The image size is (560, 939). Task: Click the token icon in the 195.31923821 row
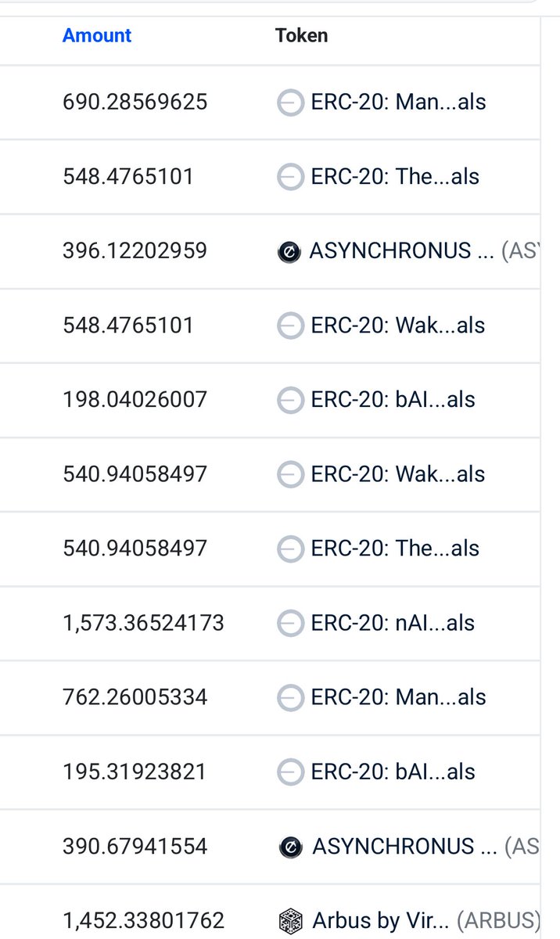point(290,772)
